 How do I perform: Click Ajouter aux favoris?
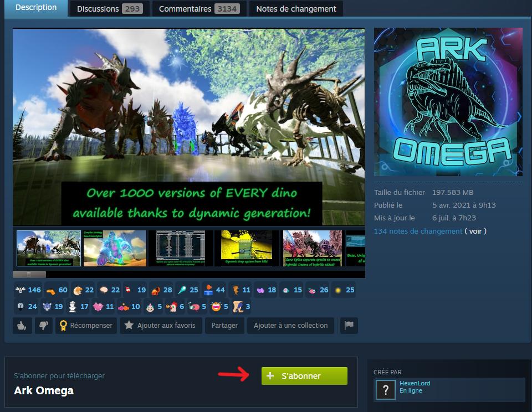click(x=161, y=326)
